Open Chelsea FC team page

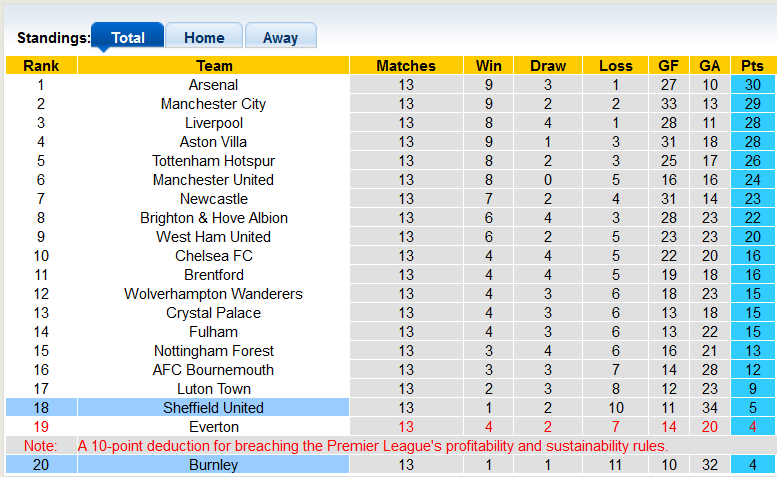(x=213, y=256)
